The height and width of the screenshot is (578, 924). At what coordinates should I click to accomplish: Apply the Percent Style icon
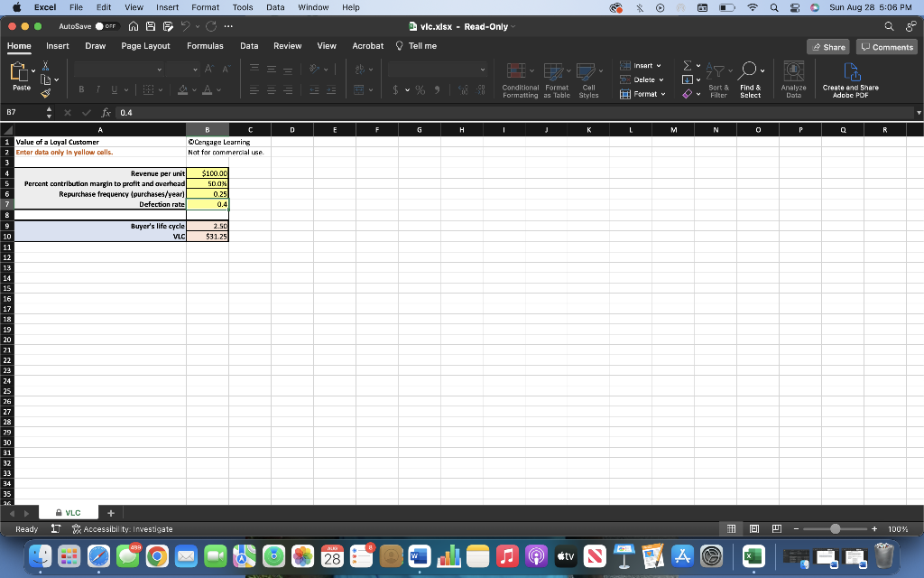coord(420,90)
